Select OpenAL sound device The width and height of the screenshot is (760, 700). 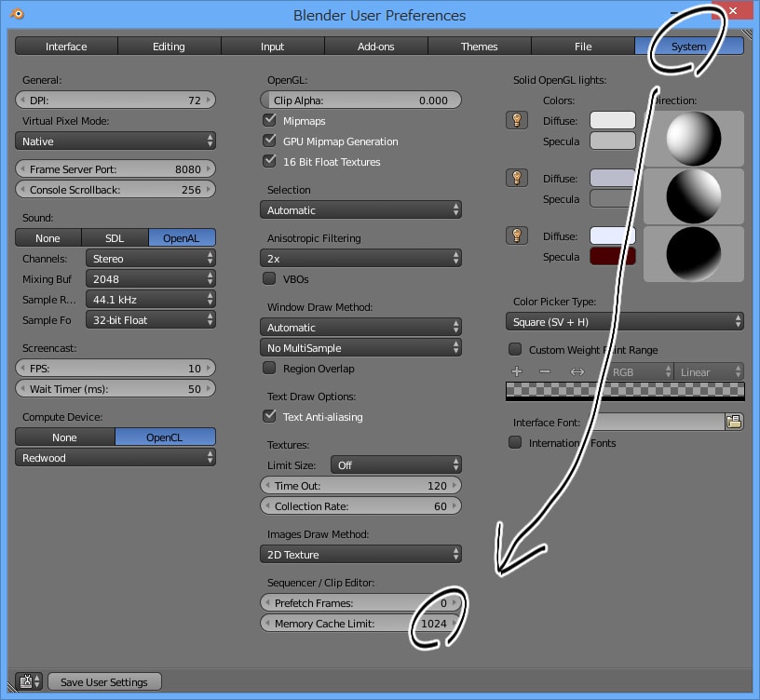[x=182, y=238]
